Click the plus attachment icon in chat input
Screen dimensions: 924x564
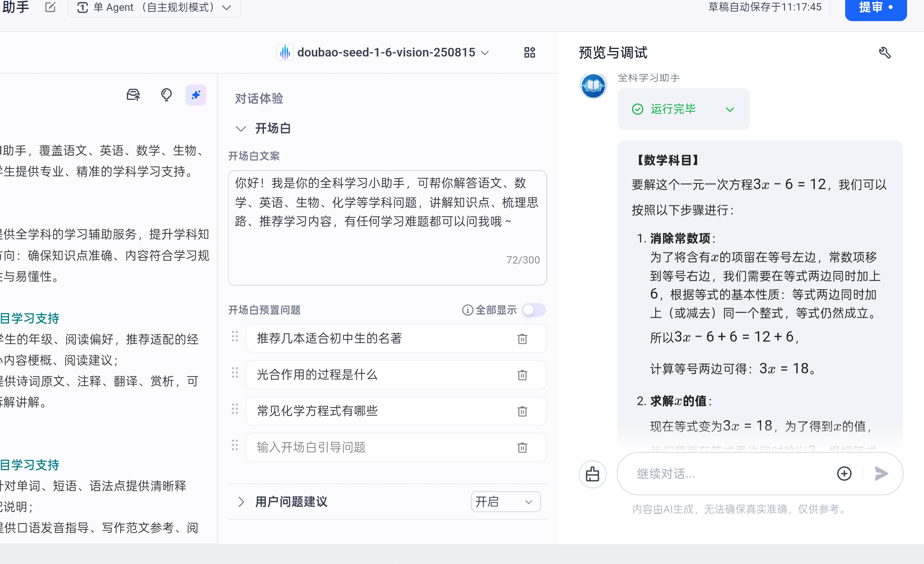844,474
